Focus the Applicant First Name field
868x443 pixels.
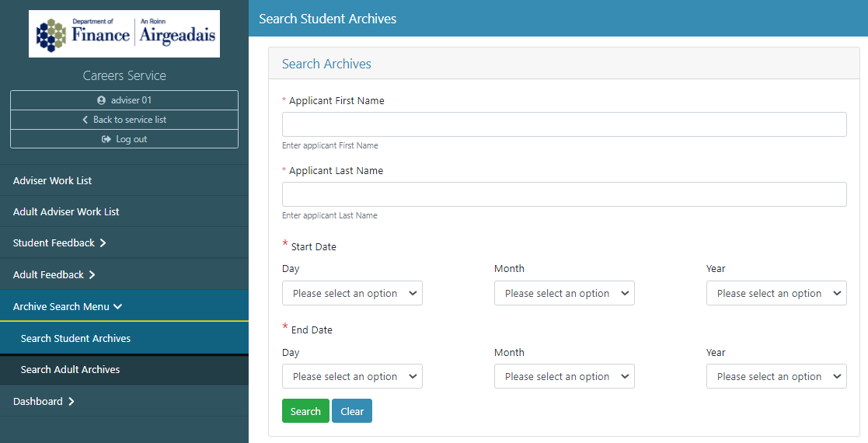tap(564, 124)
